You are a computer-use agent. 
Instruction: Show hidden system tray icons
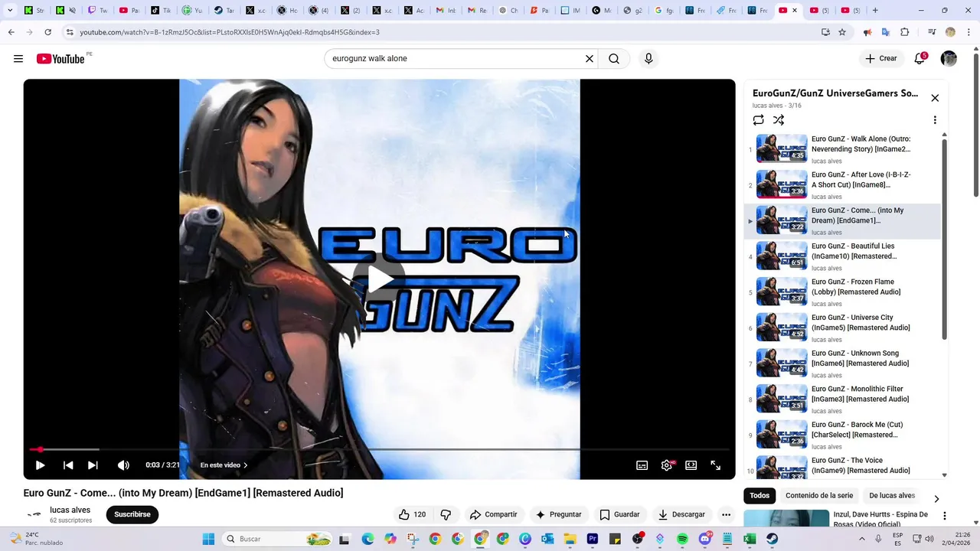pos(862,539)
